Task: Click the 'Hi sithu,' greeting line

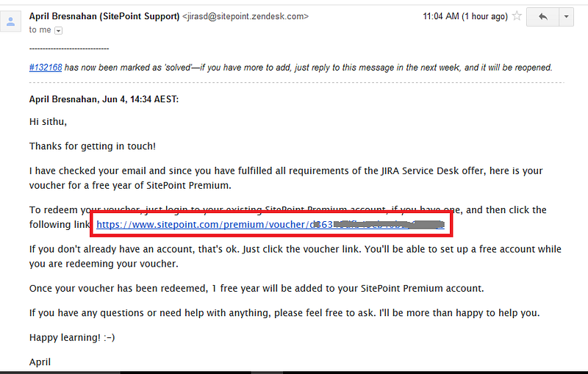Action: point(48,122)
